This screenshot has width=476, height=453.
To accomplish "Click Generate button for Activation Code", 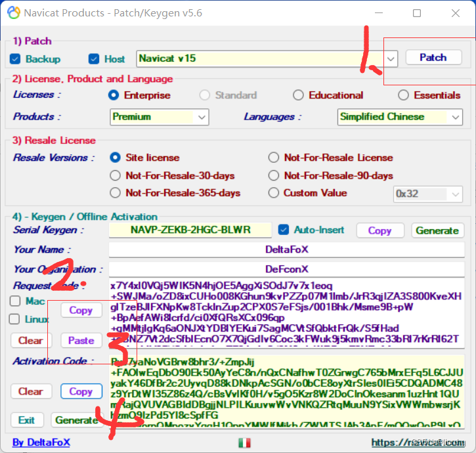I will tap(77, 420).
